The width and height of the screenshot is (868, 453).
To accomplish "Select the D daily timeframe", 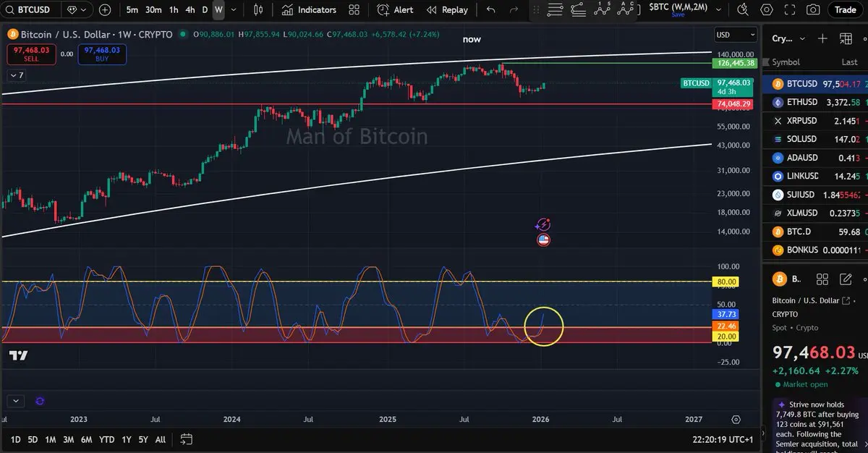I will (x=205, y=10).
